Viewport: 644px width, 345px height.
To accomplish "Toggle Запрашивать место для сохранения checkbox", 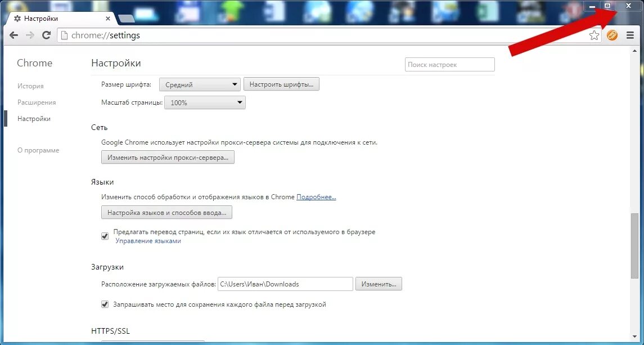I will pos(105,304).
